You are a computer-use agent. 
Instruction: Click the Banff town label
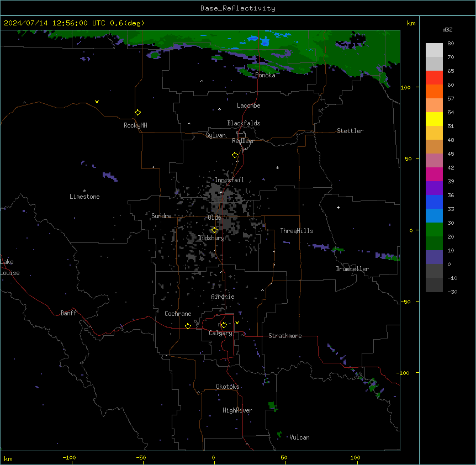(x=68, y=313)
